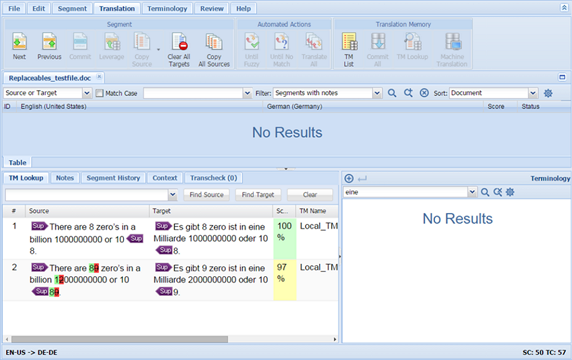This screenshot has height=360, width=572.
Task: Switch to the Segment History tab
Action: coord(113,178)
